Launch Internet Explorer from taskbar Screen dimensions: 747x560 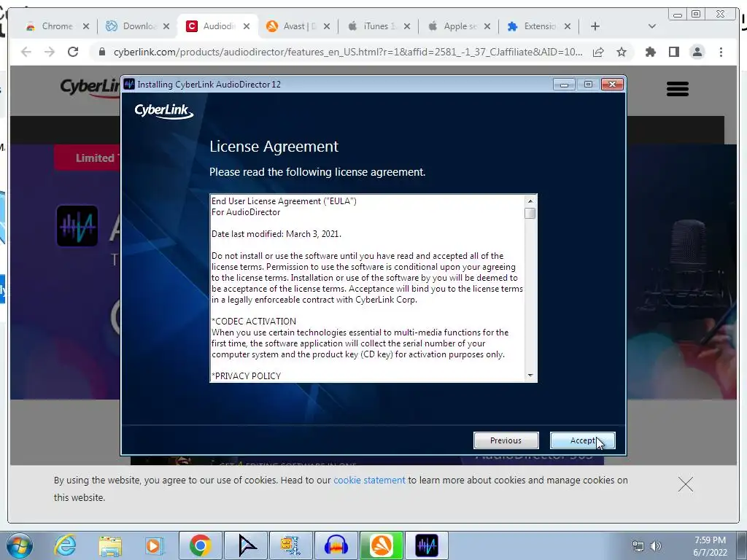click(x=65, y=545)
